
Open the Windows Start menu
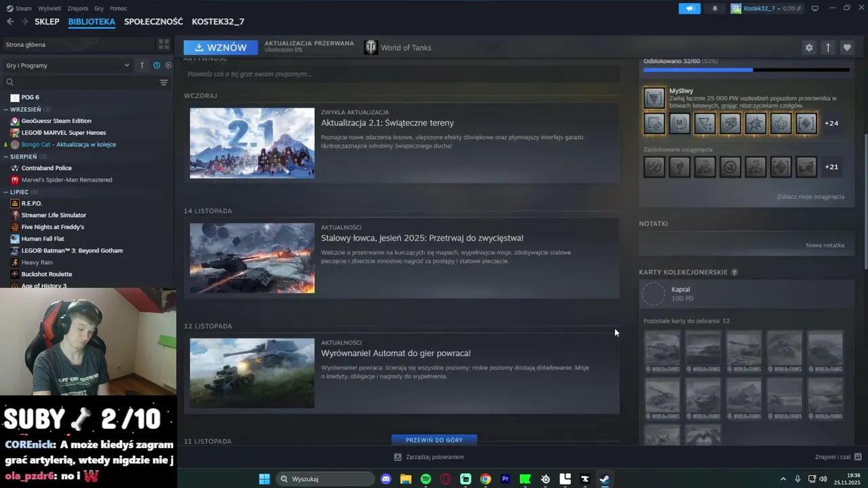coord(264,479)
